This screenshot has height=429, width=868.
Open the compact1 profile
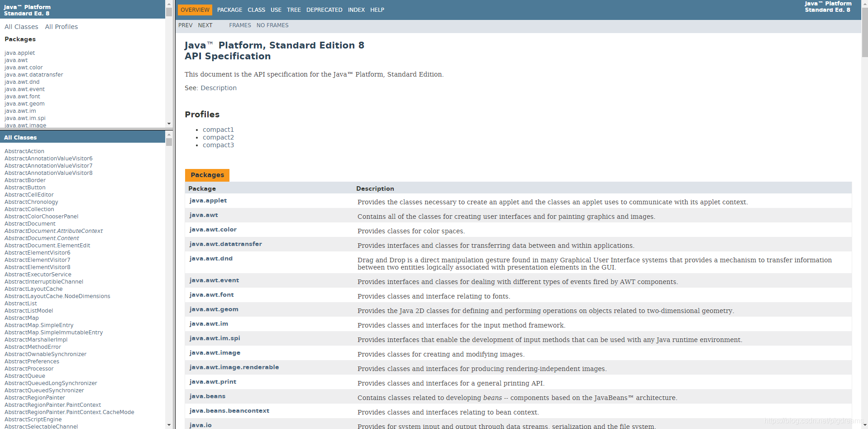(x=218, y=130)
